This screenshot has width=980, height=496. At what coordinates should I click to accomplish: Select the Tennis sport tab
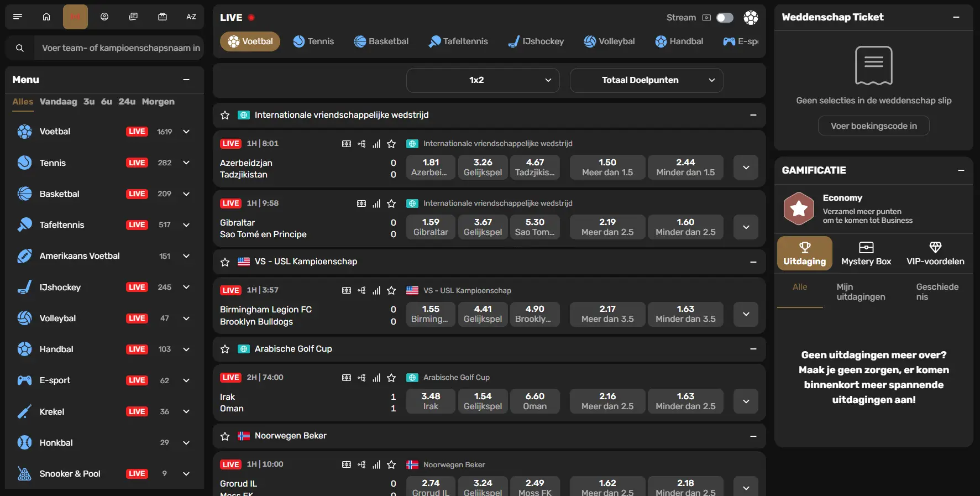(x=313, y=41)
